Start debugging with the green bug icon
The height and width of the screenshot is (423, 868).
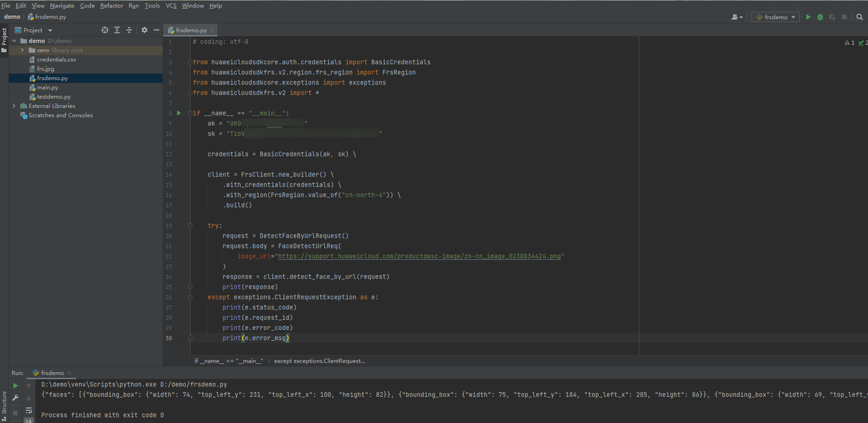click(x=820, y=17)
